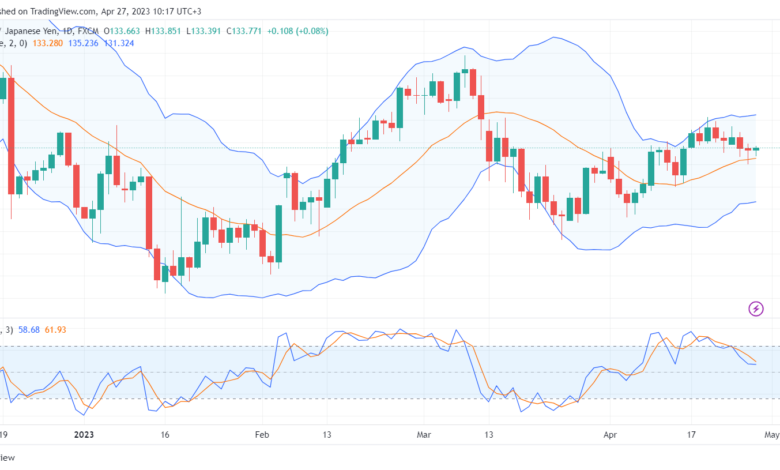Click the 2023 date axis label

(x=84, y=435)
